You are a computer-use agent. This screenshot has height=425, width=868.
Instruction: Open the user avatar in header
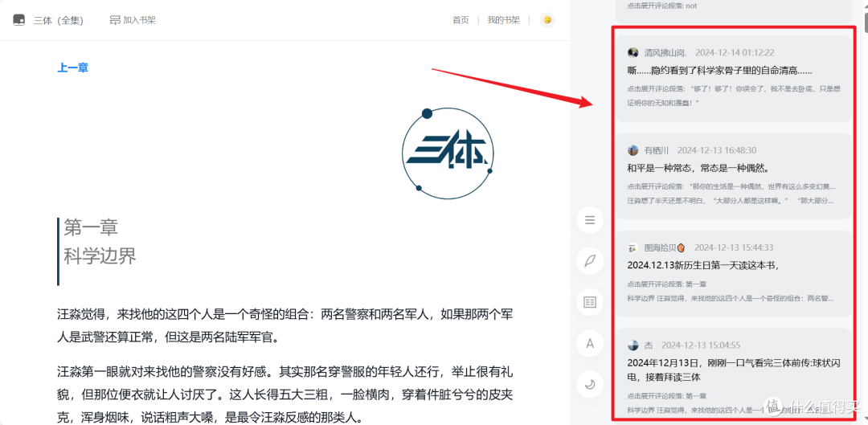[547, 20]
